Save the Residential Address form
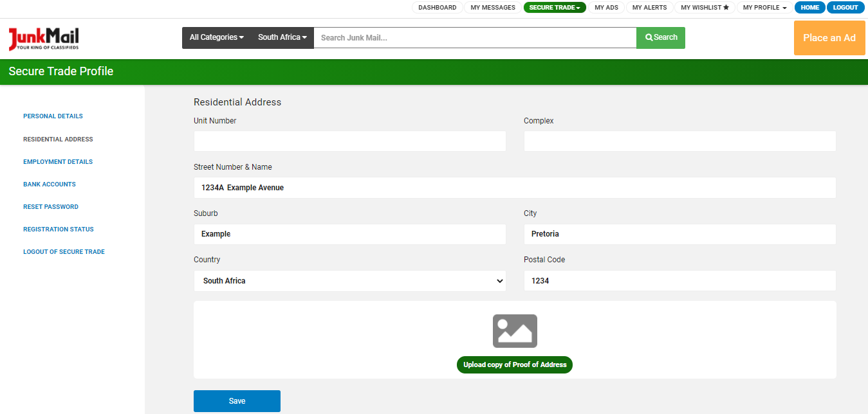The width and height of the screenshot is (868, 414). [236, 401]
